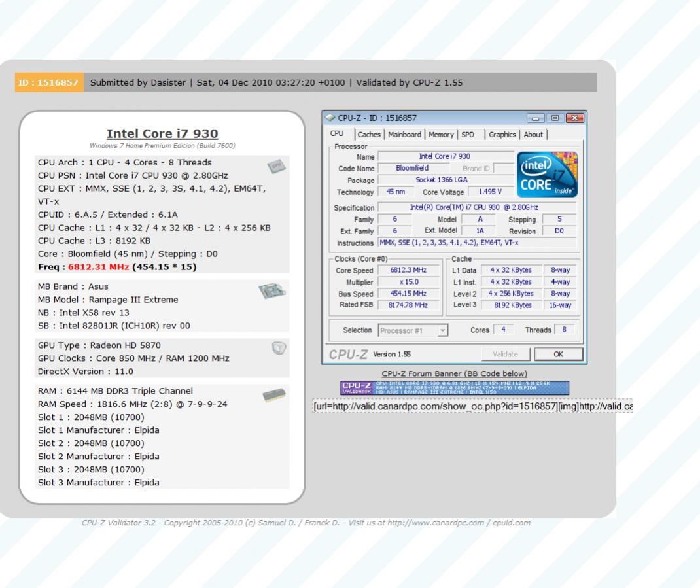
Task: Minimize the CPU-Z window
Action: click(535, 118)
